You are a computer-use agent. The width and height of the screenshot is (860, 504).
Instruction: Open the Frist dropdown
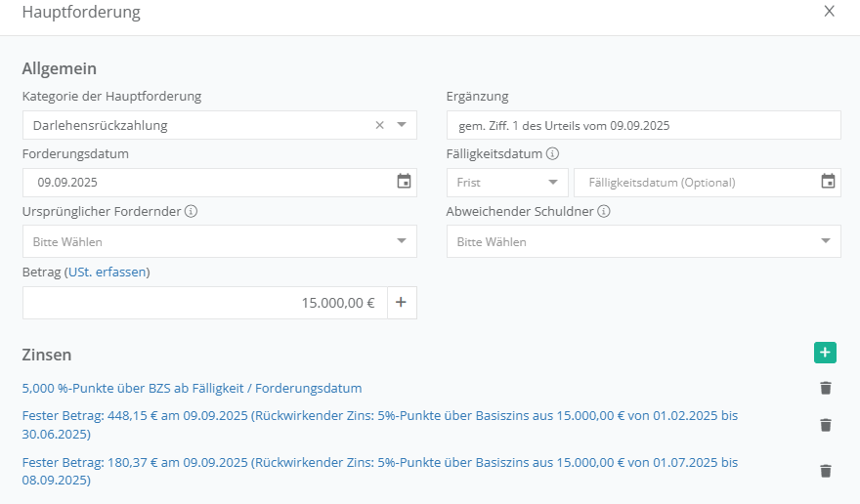[x=507, y=183]
